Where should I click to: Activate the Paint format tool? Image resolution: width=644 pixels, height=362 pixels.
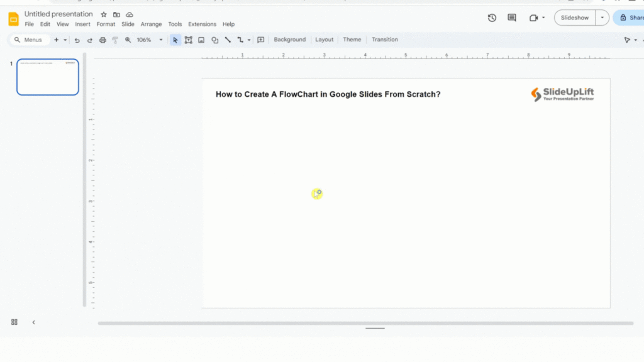[115, 40]
